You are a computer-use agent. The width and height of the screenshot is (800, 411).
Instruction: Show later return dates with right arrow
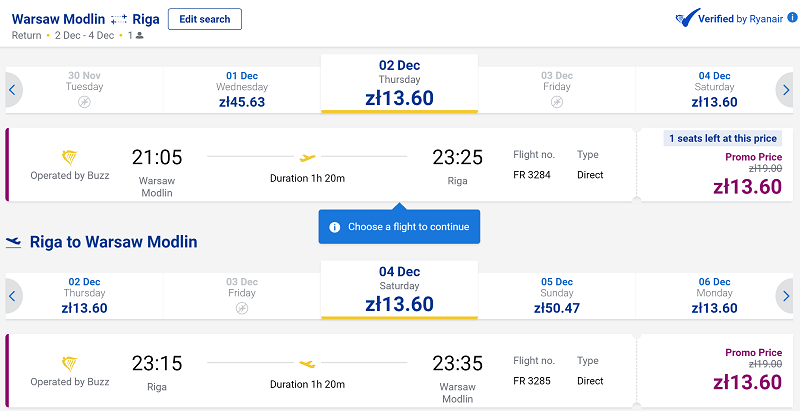tap(786, 296)
